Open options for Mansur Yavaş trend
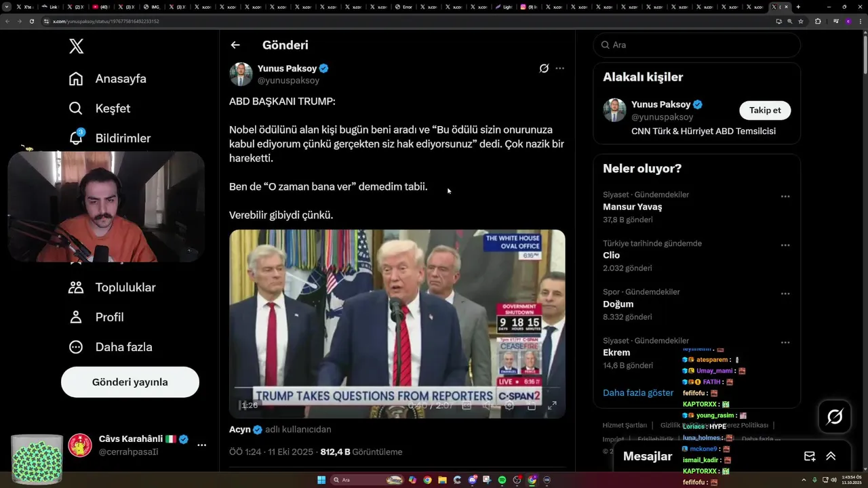The height and width of the screenshot is (488, 868). [785, 197]
